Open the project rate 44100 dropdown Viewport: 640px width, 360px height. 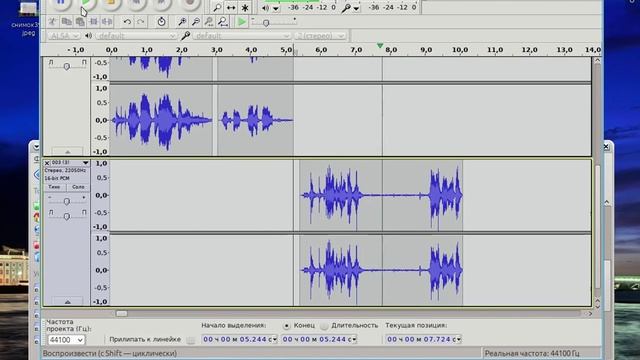pyautogui.click(x=66, y=340)
